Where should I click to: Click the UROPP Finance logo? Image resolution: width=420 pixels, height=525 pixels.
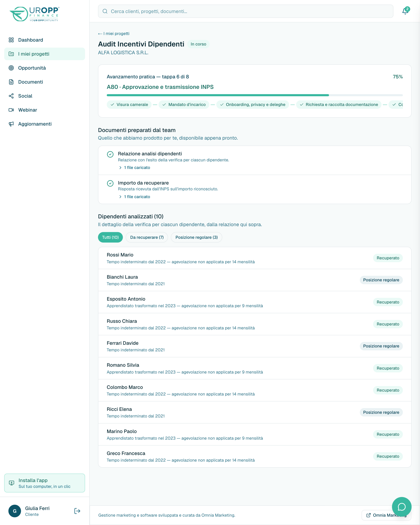(34, 14)
